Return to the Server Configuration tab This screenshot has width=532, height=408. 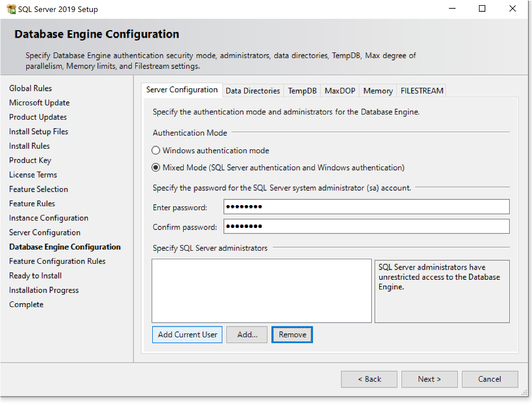[181, 89]
